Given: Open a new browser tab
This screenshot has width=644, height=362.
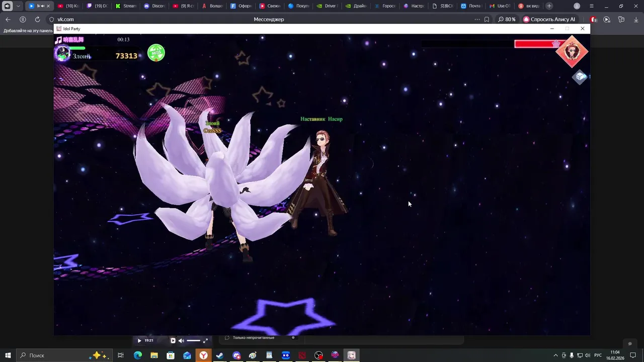Looking at the screenshot, I should [x=549, y=6].
